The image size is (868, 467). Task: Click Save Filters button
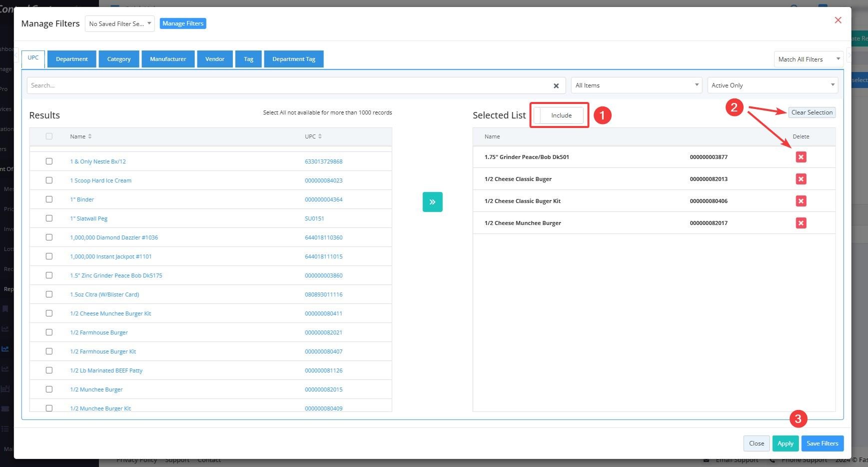823,443
